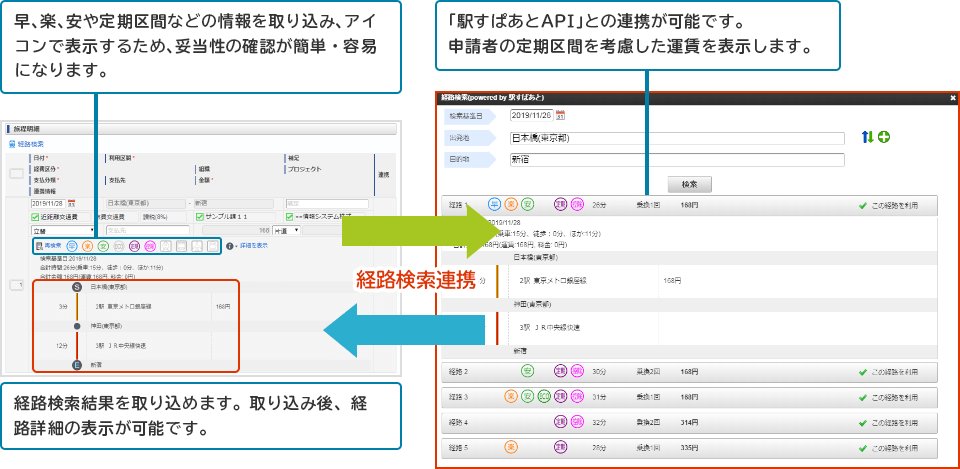Click the 安 icon in 経路 2 row
The height and width of the screenshot is (469, 960).
[528, 371]
